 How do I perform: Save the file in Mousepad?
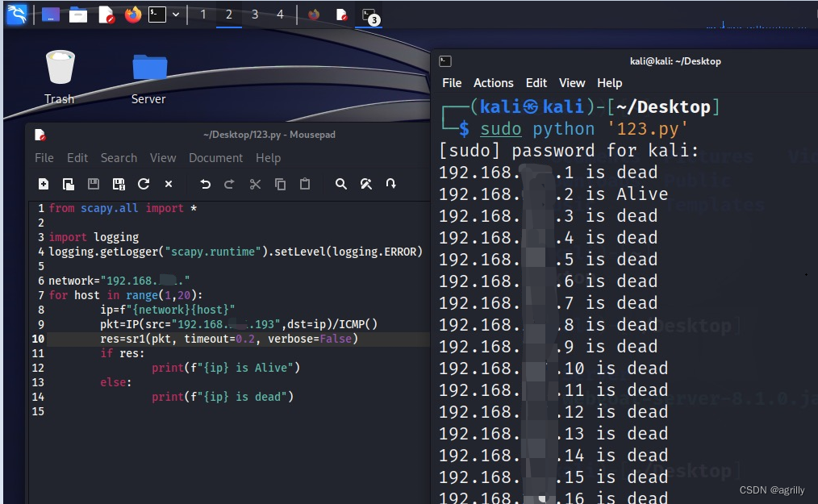(94, 184)
